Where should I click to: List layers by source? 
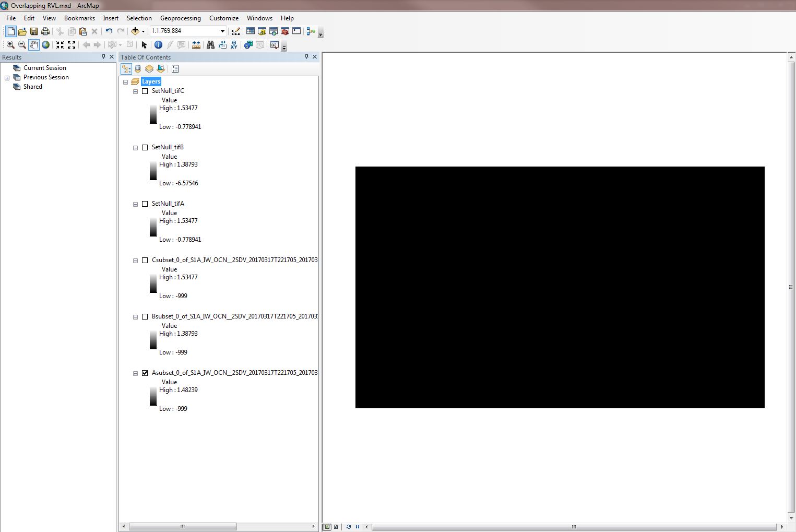138,69
